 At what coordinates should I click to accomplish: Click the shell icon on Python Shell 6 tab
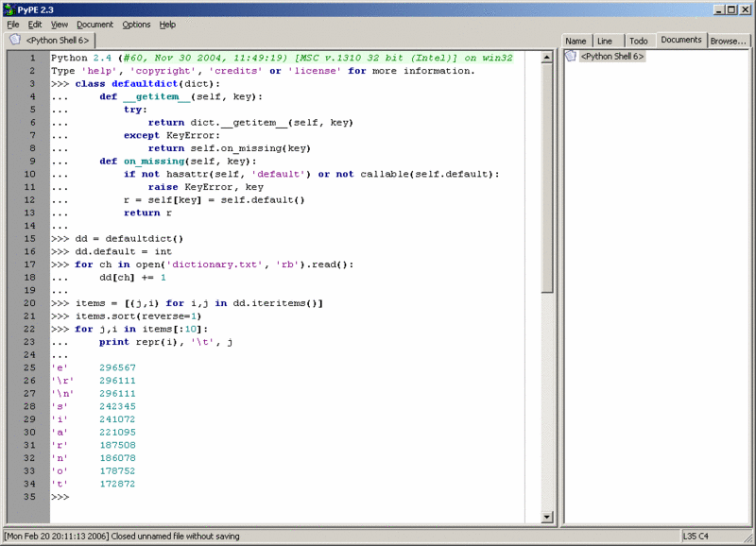tap(15, 40)
